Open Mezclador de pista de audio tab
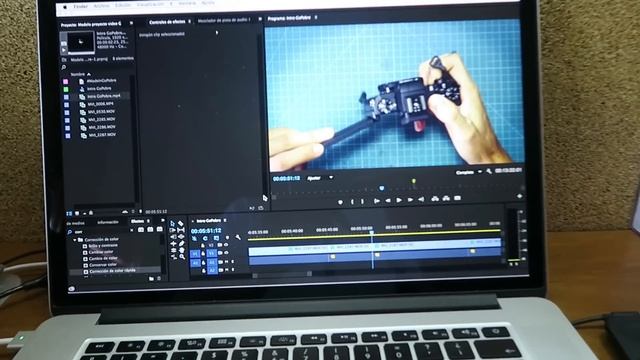Viewport: 640px width, 360px height. tap(224, 20)
